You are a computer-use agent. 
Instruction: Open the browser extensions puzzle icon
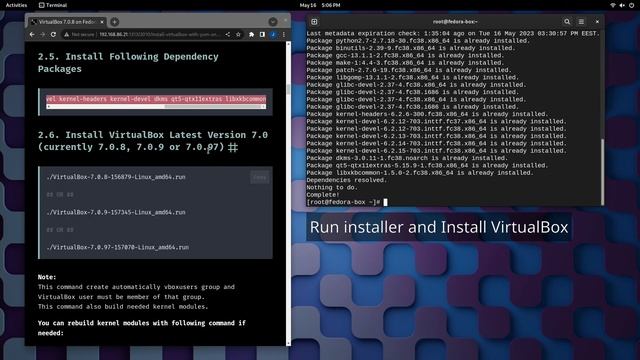click(251, 35)
